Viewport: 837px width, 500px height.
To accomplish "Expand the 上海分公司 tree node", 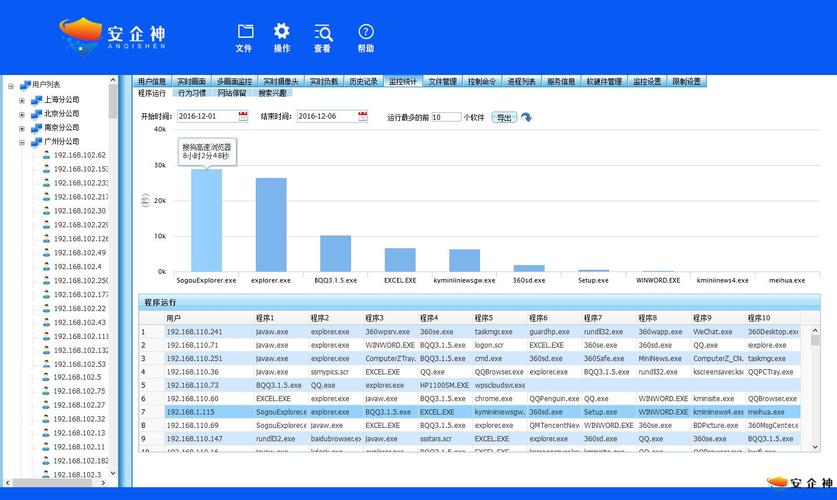I will pyautogui.click(x=22, y=100).
